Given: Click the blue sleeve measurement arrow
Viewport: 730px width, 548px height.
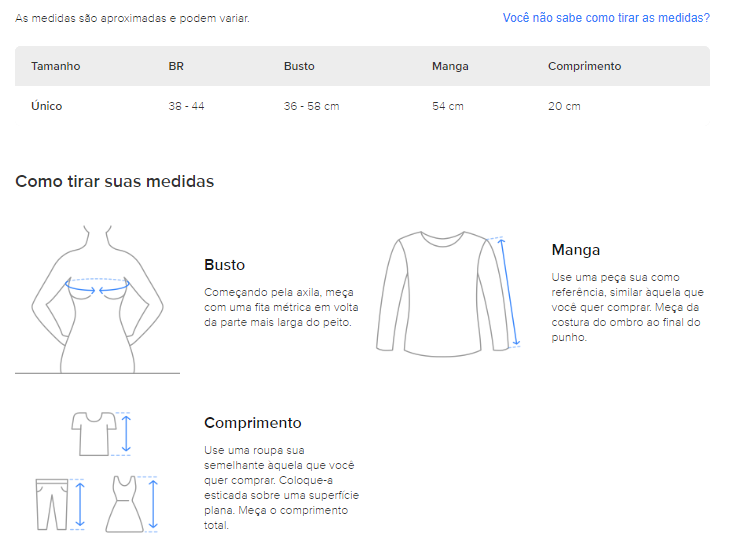Looking at the screenshot, I should (510, 292).
